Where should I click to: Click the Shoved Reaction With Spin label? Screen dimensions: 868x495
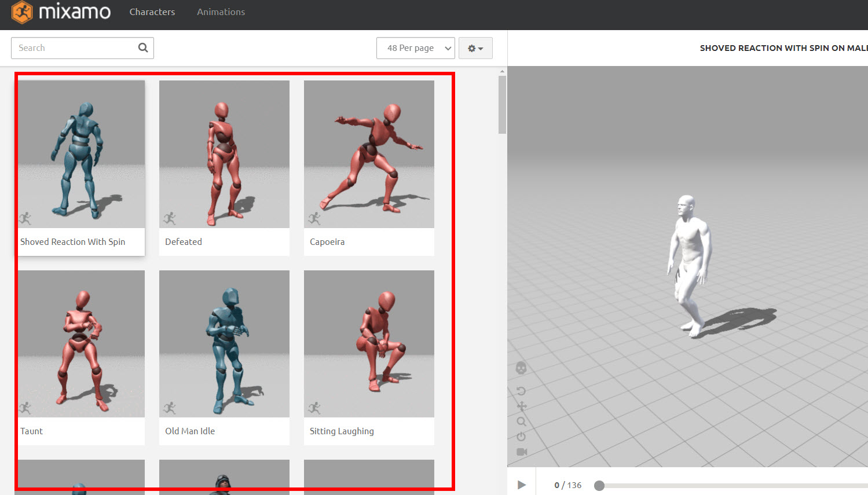[x=72, y=242]
